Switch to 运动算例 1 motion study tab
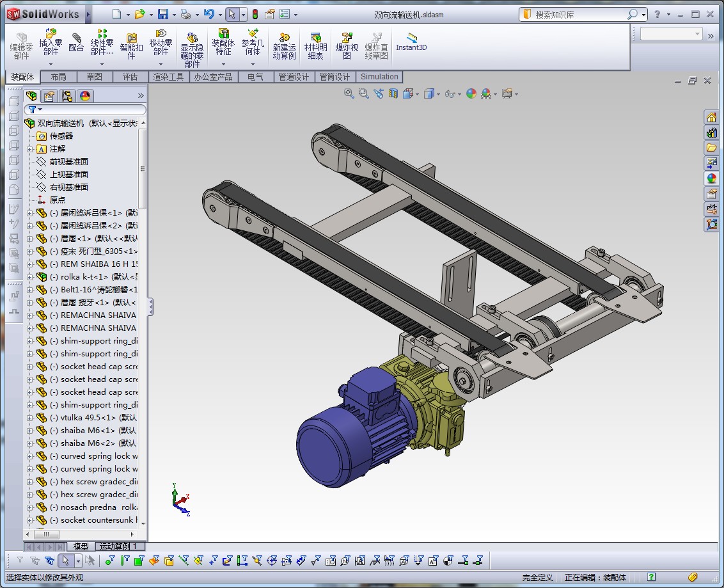Image resolution: width=724 pixels, height=588 pixels. point(118,546)
